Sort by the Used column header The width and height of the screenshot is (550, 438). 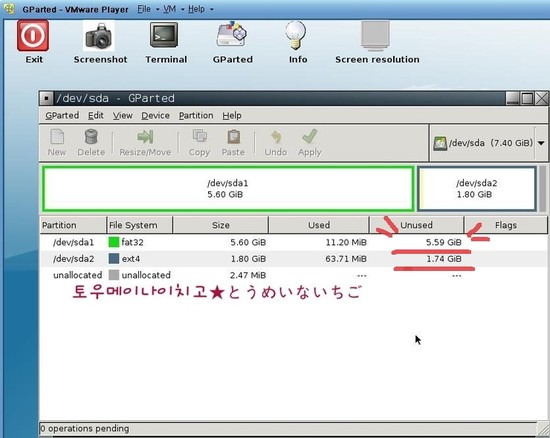pos(319,225)
